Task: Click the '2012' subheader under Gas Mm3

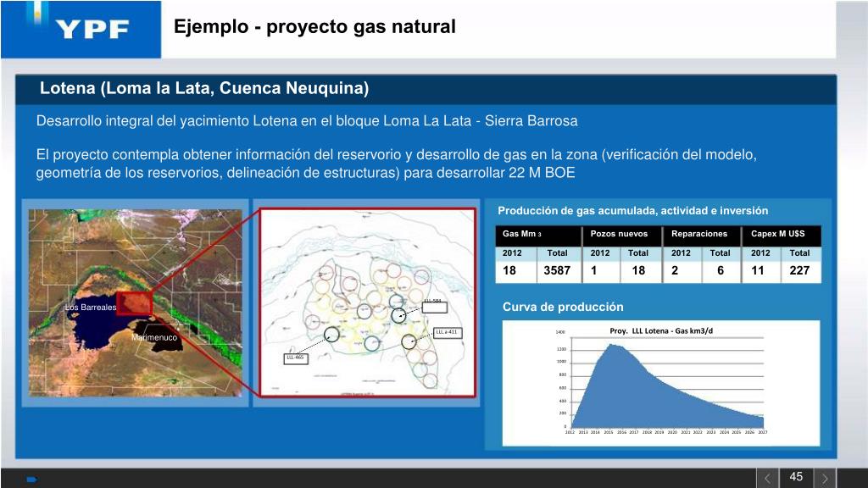Action: pos(512,252)
